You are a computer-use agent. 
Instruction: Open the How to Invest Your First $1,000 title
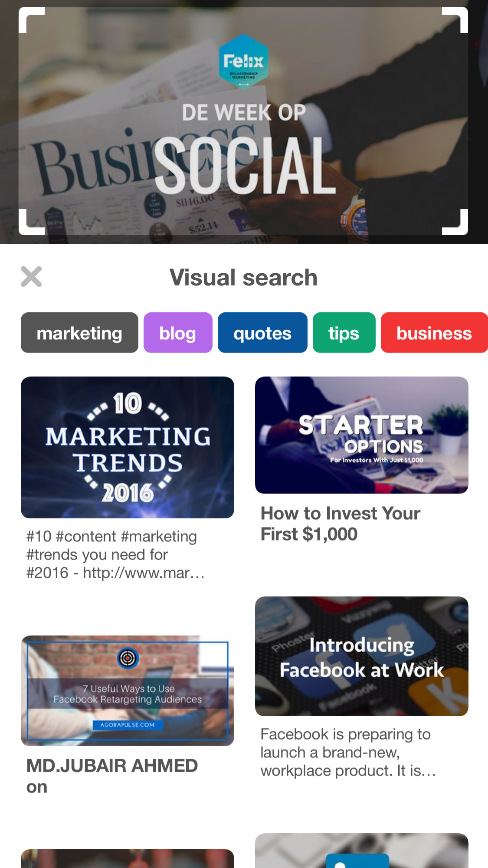(x=341, y=524)
